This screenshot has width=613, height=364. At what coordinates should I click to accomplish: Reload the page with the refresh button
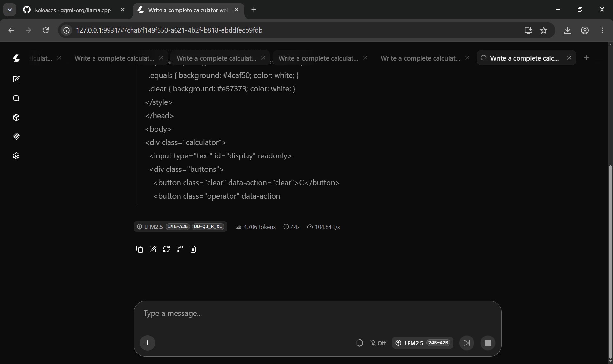[x=46, y=30]
